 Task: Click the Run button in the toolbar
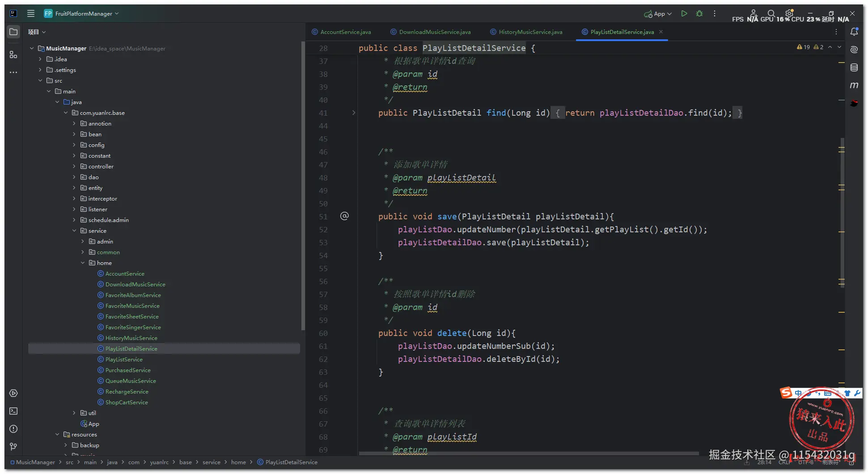pos(684,13)
